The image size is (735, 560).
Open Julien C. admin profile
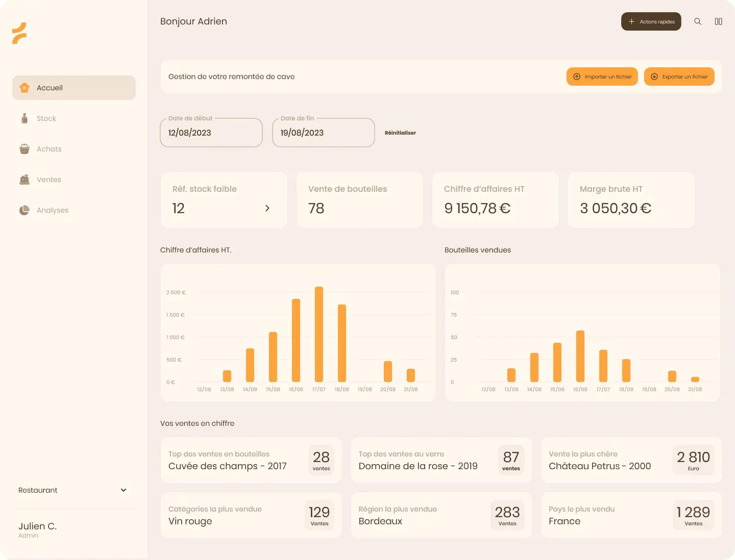tap(38, 529)
